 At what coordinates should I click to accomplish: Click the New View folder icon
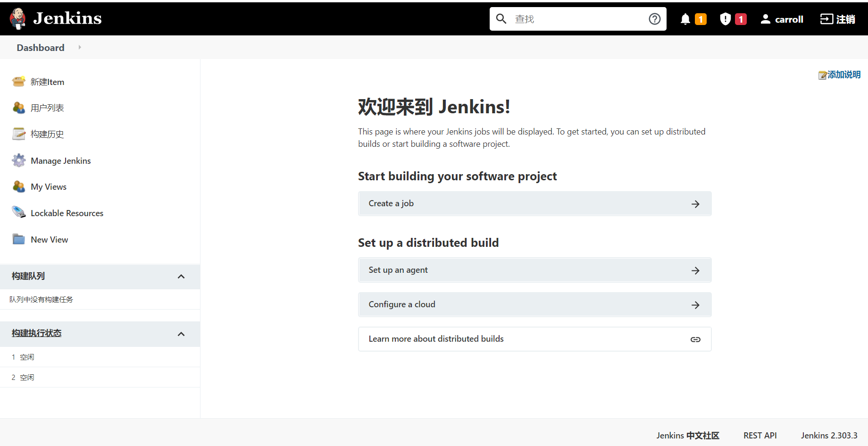click(19, 239)
